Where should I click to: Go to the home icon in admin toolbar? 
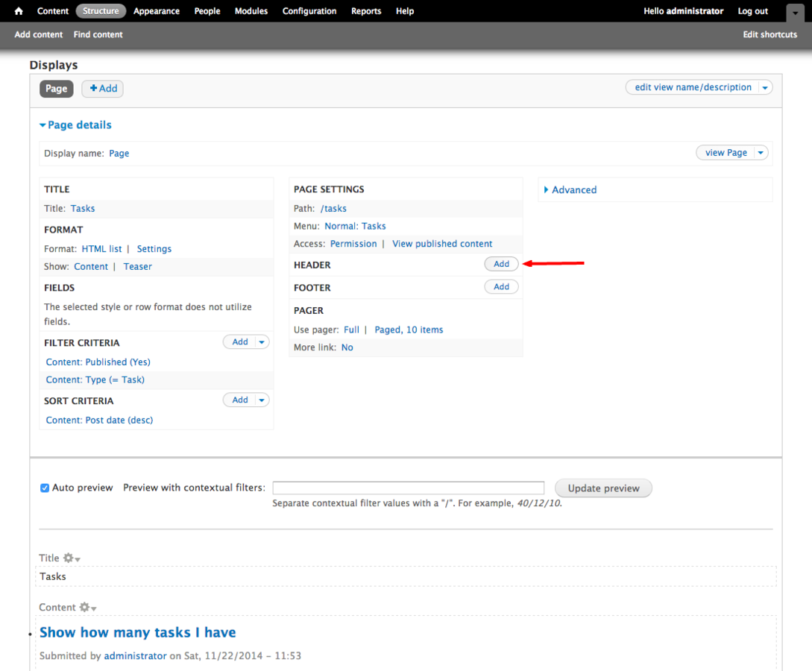point(19,11)
